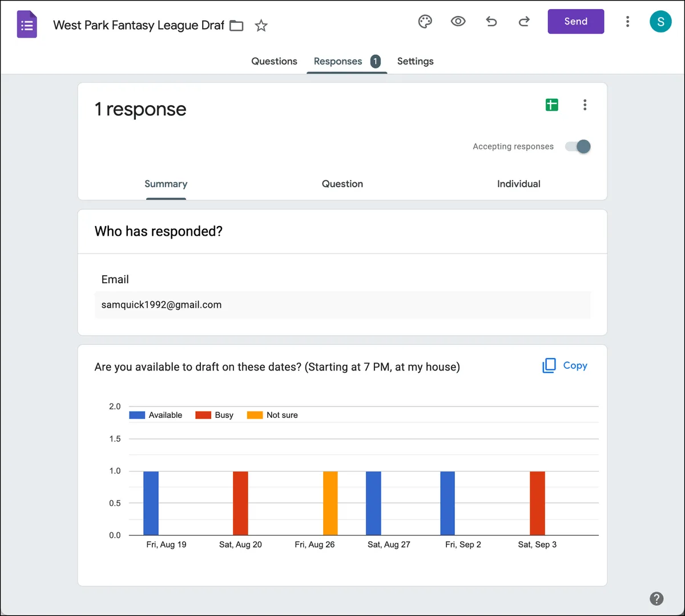Open the responses card three-dot menu
This screenshot has height=616, width=685.
point(585,104)
